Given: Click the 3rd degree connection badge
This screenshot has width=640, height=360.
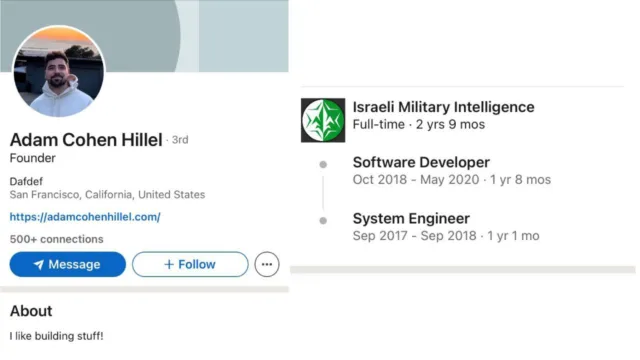Looking at the screenshot, I should click(x=180, y=140).
